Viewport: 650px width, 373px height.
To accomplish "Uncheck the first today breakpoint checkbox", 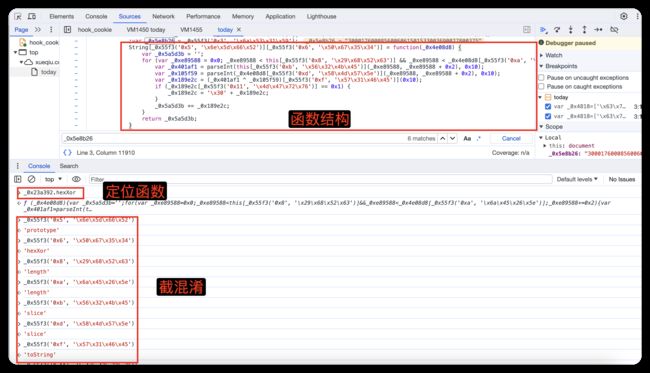I will click(548, 107).
